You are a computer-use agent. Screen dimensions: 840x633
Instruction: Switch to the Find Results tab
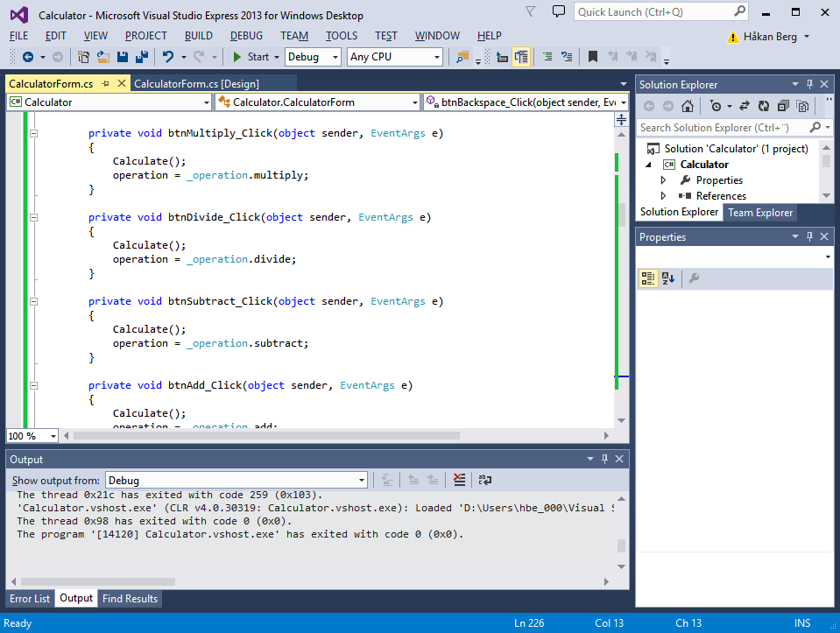(x=130, y=598)
